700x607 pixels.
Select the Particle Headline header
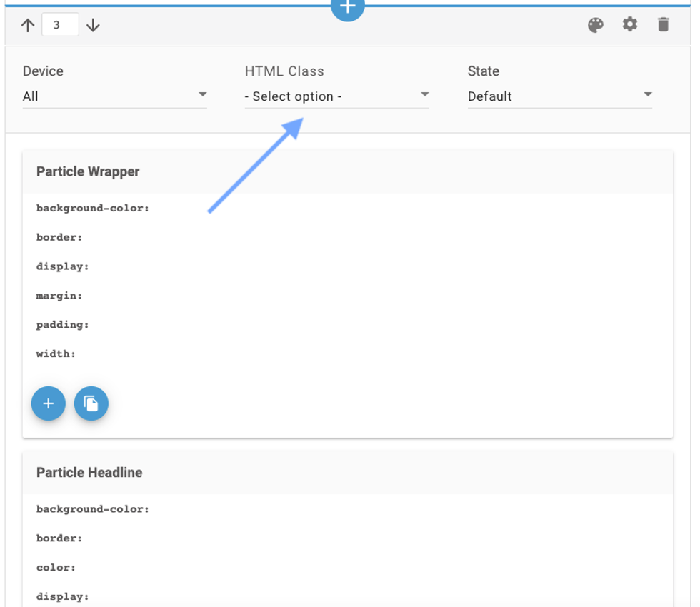(89, 473)
